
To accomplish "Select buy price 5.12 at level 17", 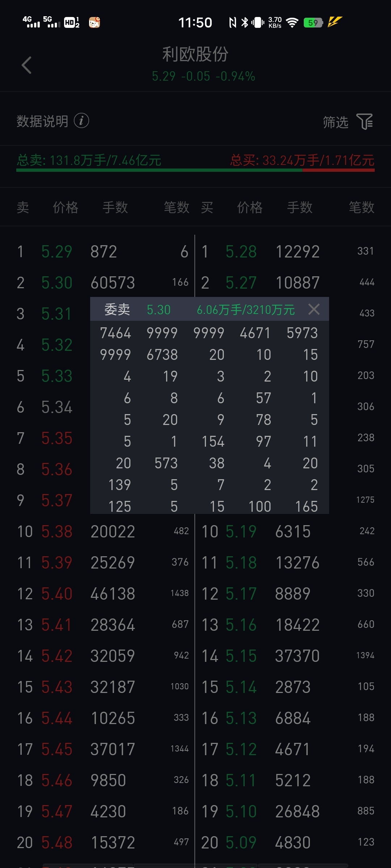I will tap(241, 749).
